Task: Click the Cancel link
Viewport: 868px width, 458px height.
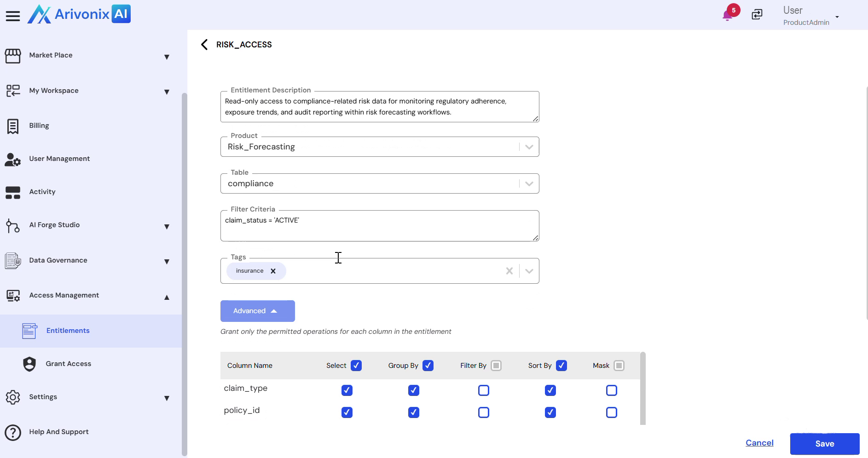Action: point(759,443)
